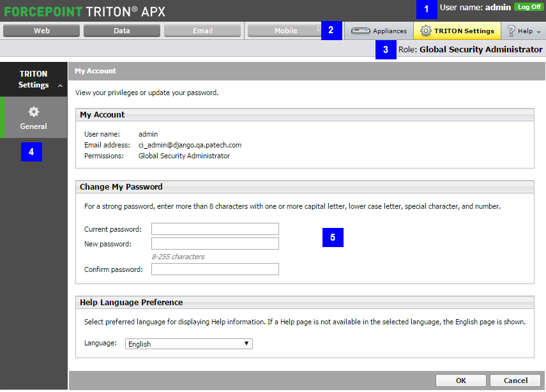546x392 pixels.
Task: Click the Appliances device icon
Action: click(x=360, y=31)
